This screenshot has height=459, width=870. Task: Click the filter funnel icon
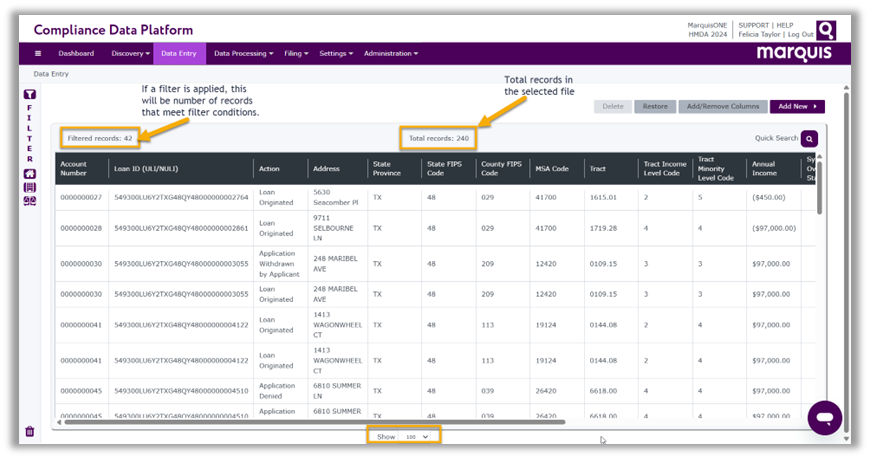coord(29,94)
